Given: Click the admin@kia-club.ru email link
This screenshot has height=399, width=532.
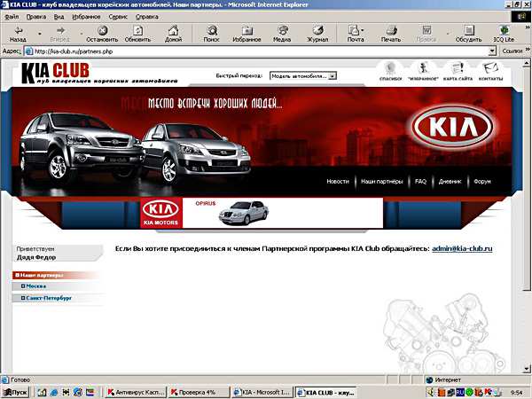Looking at the screenshot, I should point(462,249).
